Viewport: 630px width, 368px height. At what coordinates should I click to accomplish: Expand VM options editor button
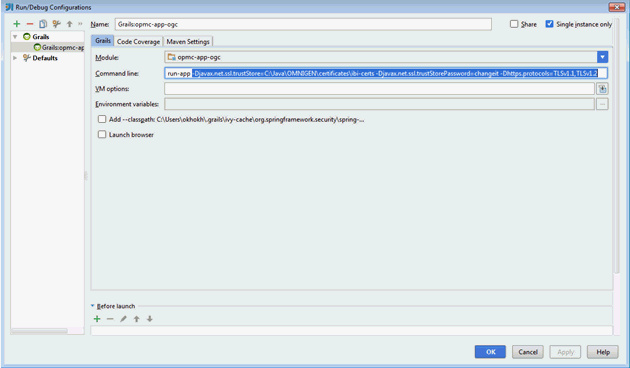(x=602, y=89)
